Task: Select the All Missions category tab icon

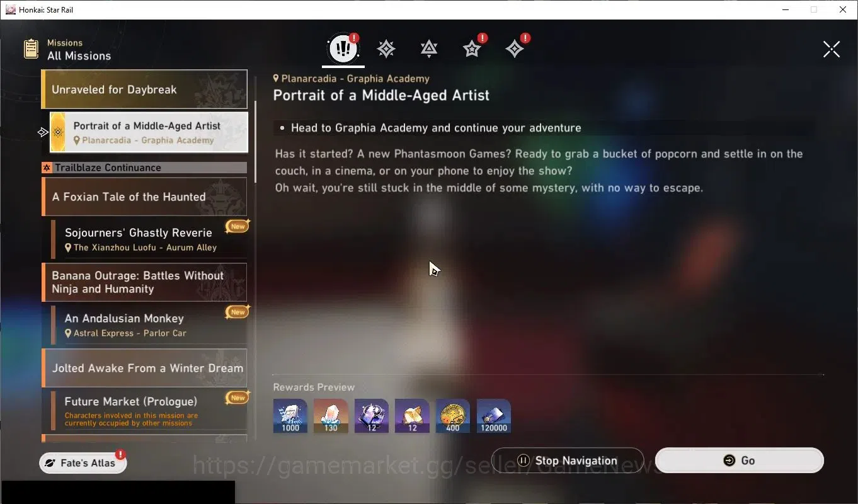Action: 343,49
